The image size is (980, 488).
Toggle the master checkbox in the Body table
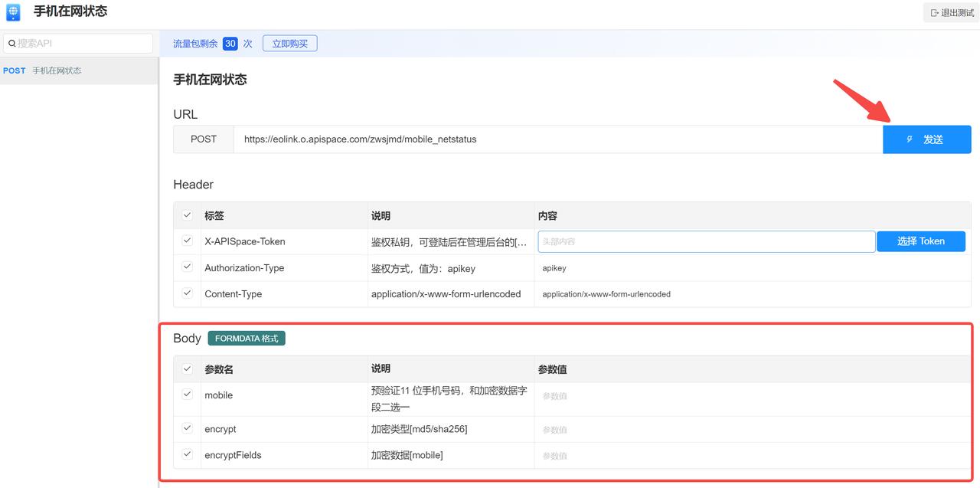[186, 368]
